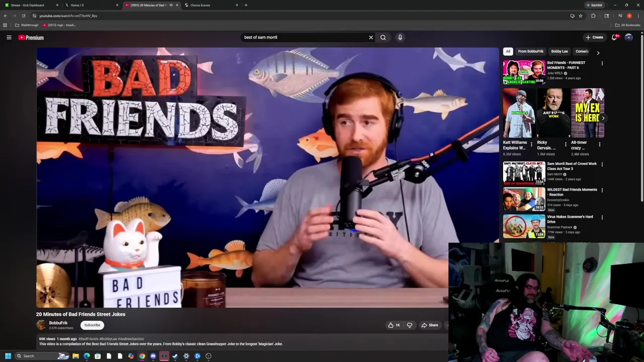The image size is (644, 362).
Task: Dislike the video with thumbs down
Action: pyautogui.click(x=410, y=325)
